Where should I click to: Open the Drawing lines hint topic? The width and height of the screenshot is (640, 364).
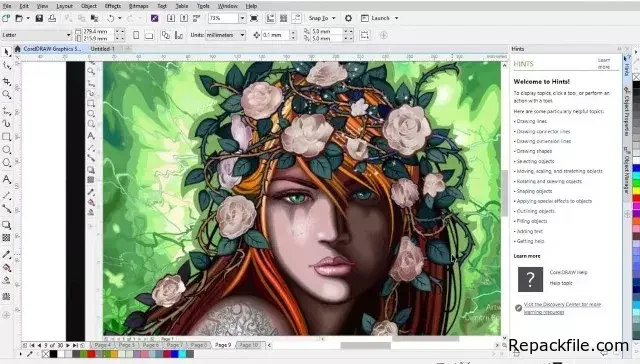[x=531, y=121]
